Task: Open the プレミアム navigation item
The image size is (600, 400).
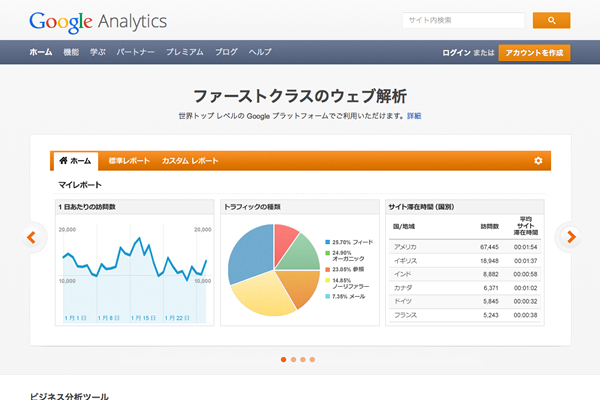Action: tap(184, 52)
